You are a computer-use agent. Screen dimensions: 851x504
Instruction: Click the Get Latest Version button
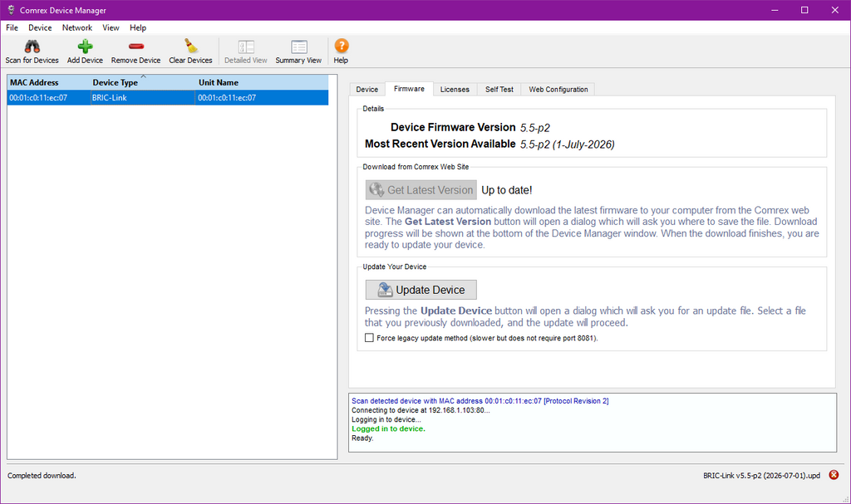[421, 190]
